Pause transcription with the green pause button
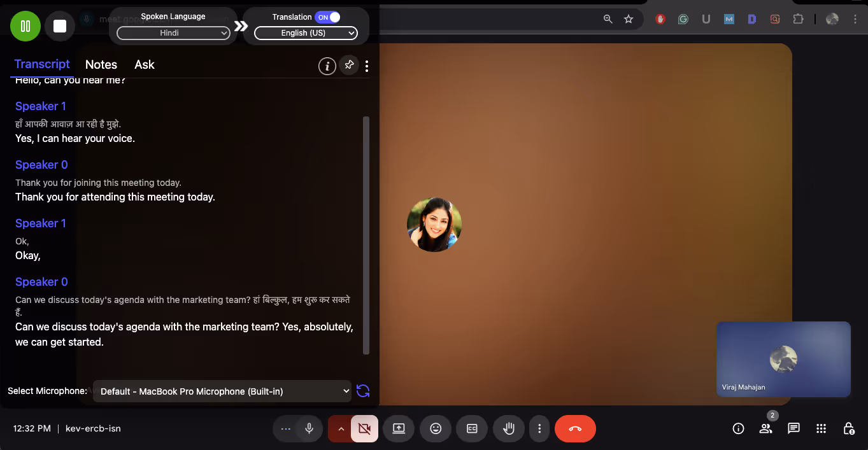 25,26
